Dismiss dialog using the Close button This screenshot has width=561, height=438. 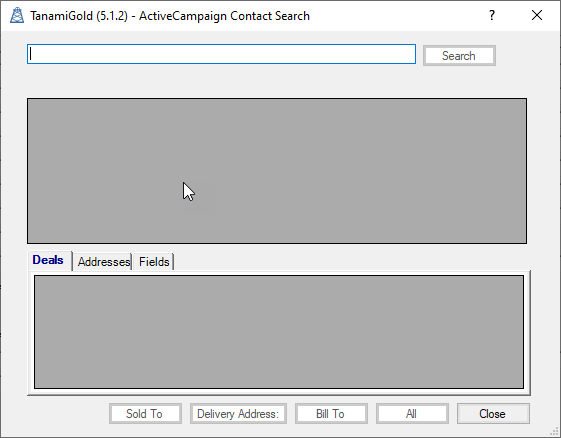493,414
